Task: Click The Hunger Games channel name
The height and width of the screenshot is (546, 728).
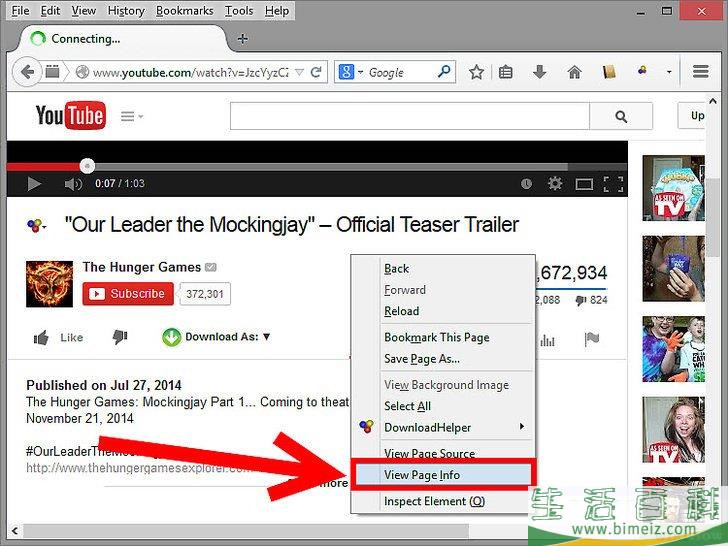Action: [x=142, y=267]
